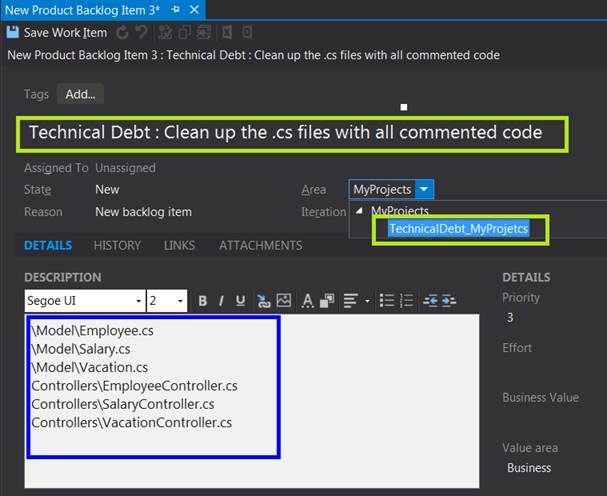Toggle Underline formatting

pyautogui.click(x=240, y=301)
